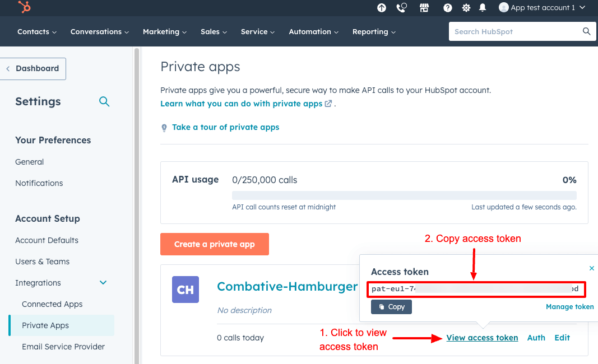Open the settings gear icon
The image size is (598, 364).
click(466, 8)
